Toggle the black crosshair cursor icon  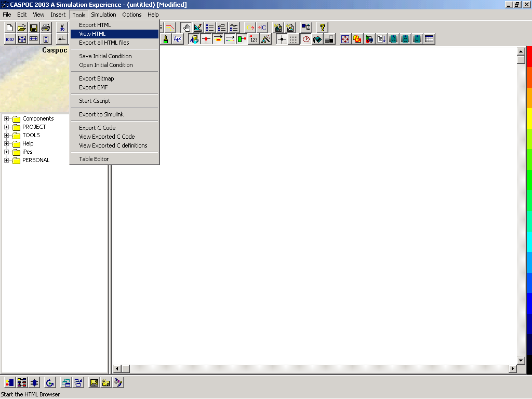click(282, 39)
